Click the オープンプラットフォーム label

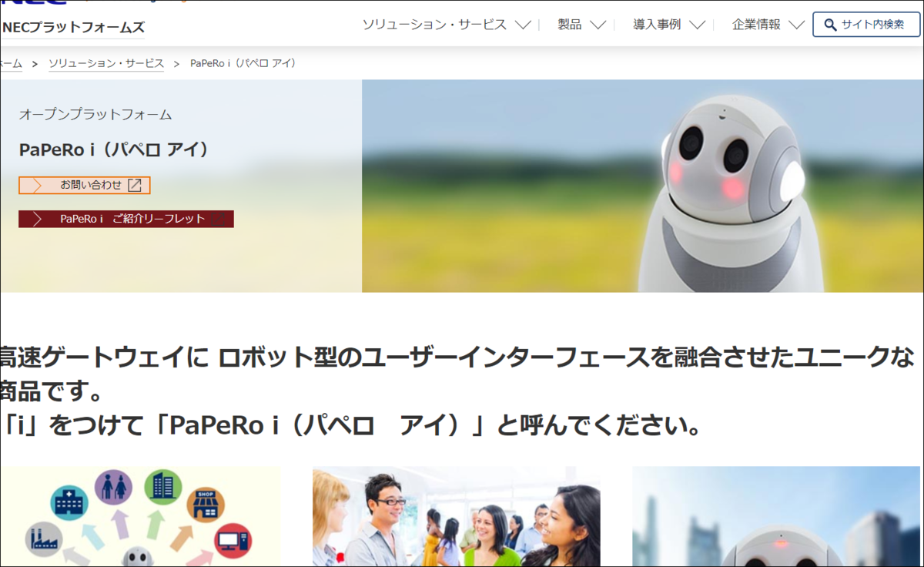click(95, 115)
